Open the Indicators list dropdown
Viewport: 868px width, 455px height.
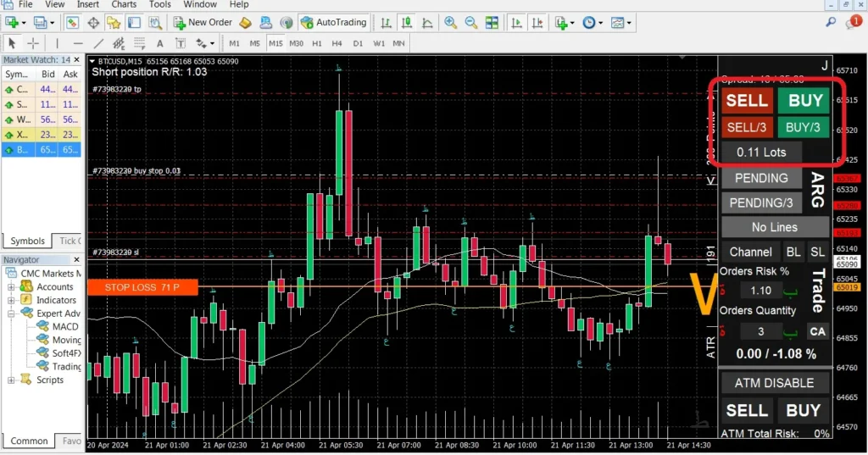point(572,23)
